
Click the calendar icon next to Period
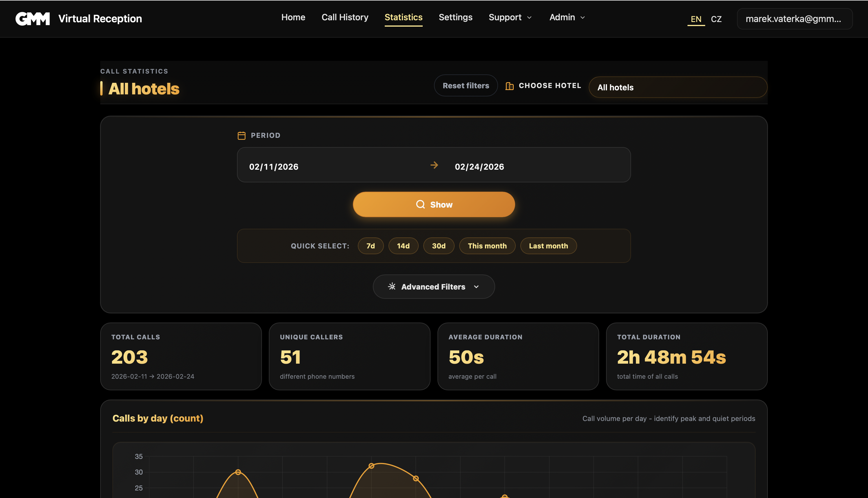pos(242,136)
